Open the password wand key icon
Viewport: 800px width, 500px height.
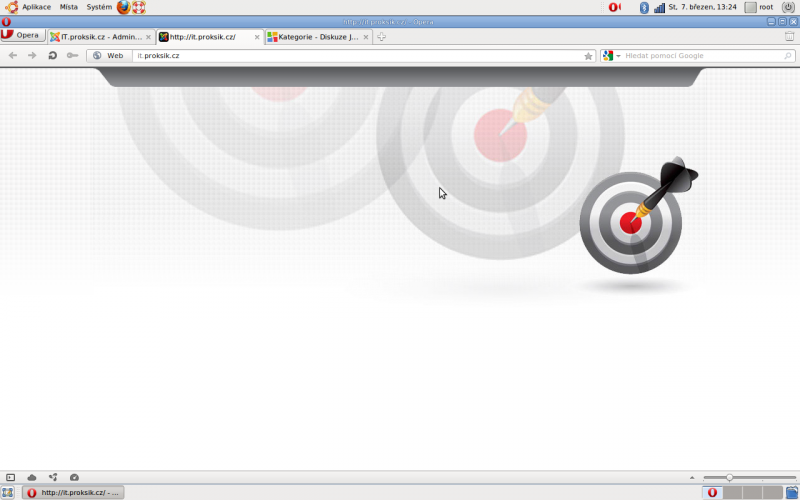[72, 56]
